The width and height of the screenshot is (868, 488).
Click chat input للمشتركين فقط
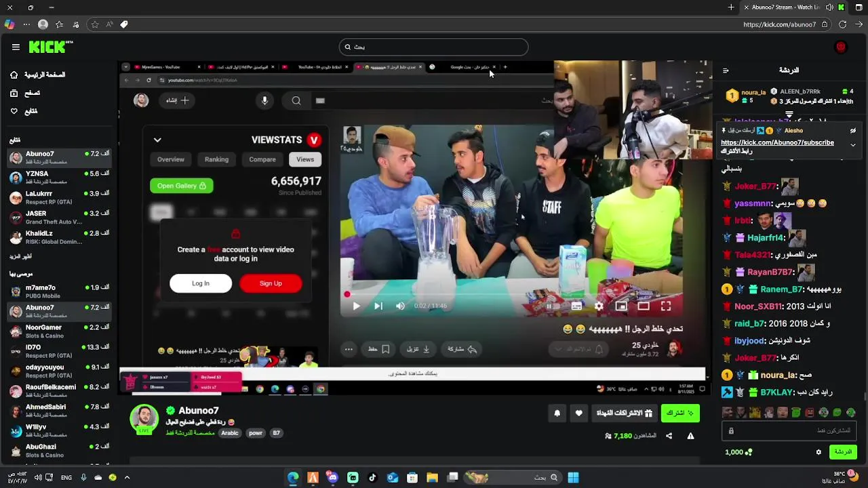pos(789,430)
